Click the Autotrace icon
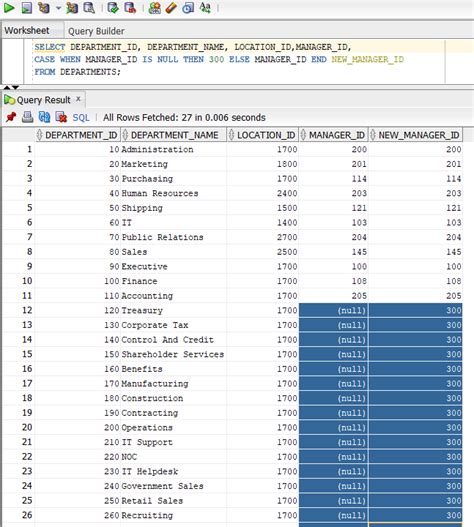474x527 pixels. pyautogui.click(x=72, y=8)
